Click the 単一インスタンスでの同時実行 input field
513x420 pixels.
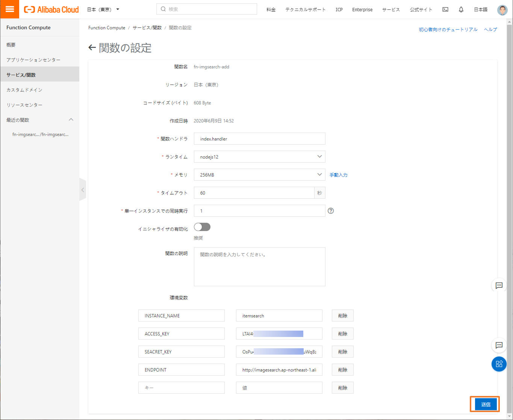click(x=260, y=211)
